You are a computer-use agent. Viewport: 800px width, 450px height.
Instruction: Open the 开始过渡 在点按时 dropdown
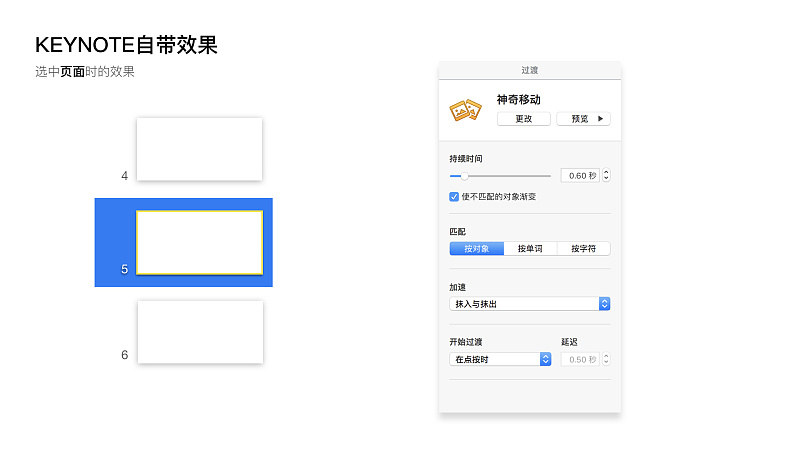pos(500,359)
